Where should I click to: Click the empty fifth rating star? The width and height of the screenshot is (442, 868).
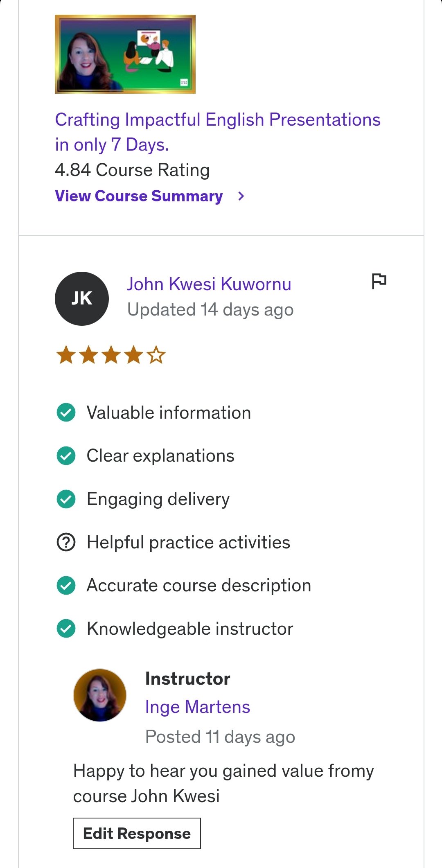pyautogui.click(x=156, y=355)
